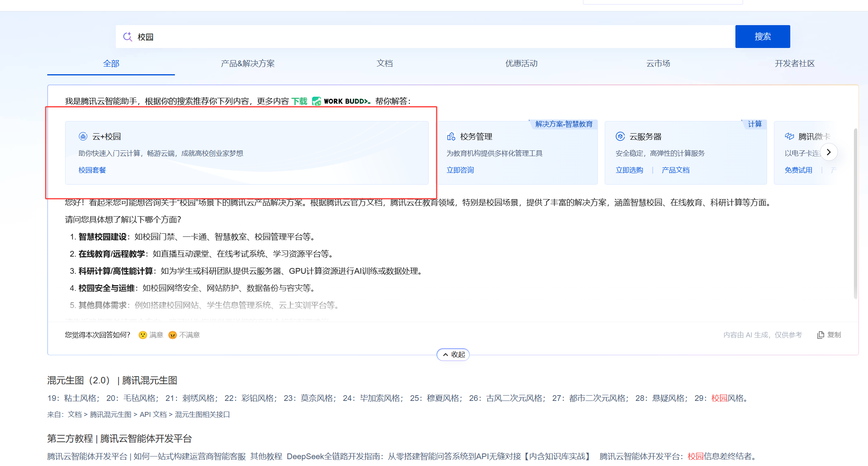Click the 计算 tag on 云服务器 card
The image size is (868, 466).
[x=755, y=124]
